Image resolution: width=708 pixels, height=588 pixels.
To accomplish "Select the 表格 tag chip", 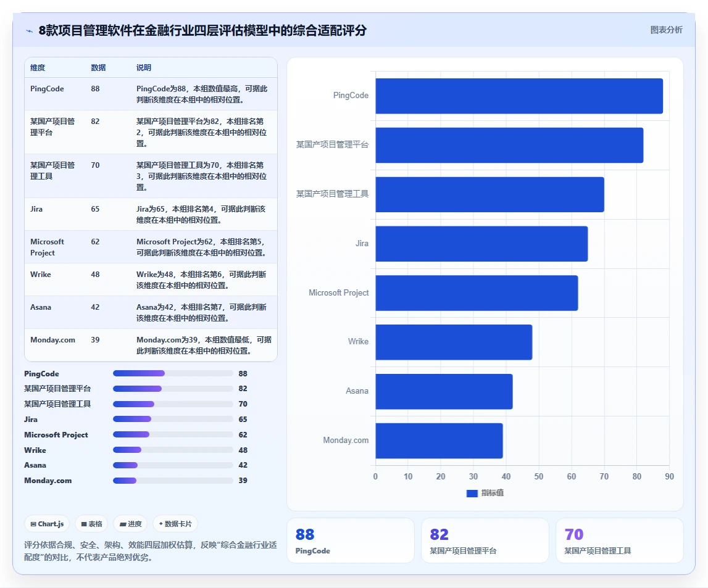I will coord(91,524).
